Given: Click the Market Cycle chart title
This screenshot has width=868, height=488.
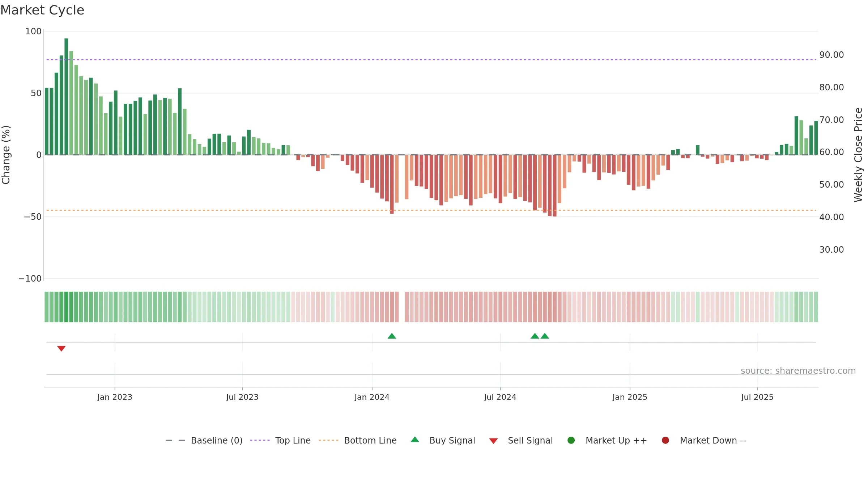Looking at the screenshot, I should pos(42,10).
